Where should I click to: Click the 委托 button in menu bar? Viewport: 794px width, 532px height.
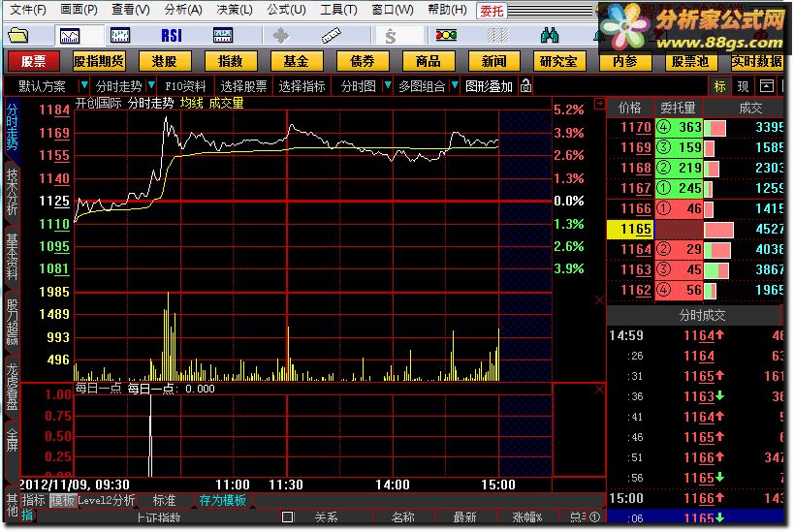492,11
